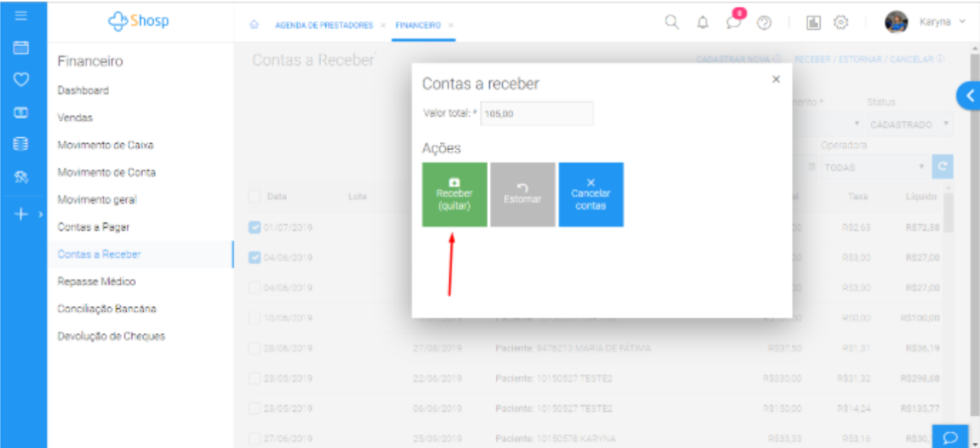Open the database icon in sidebar
The width and height of the screenshot is (980, 448).
tap(22, 144)
